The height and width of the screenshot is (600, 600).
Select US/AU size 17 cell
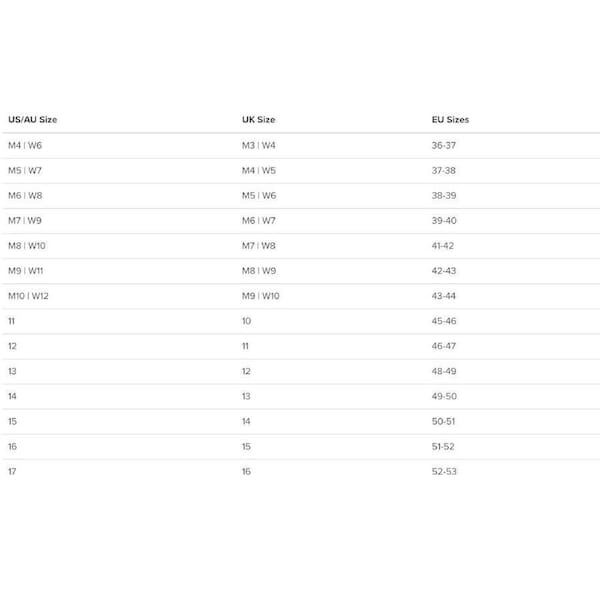(12, 471)
